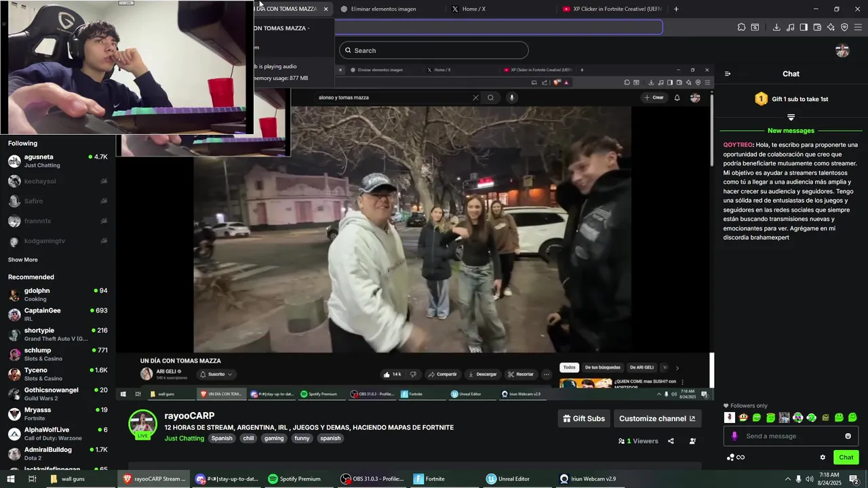868x488 pixels.
Task: Open Tyceno recommended channel
Action: 58,374
